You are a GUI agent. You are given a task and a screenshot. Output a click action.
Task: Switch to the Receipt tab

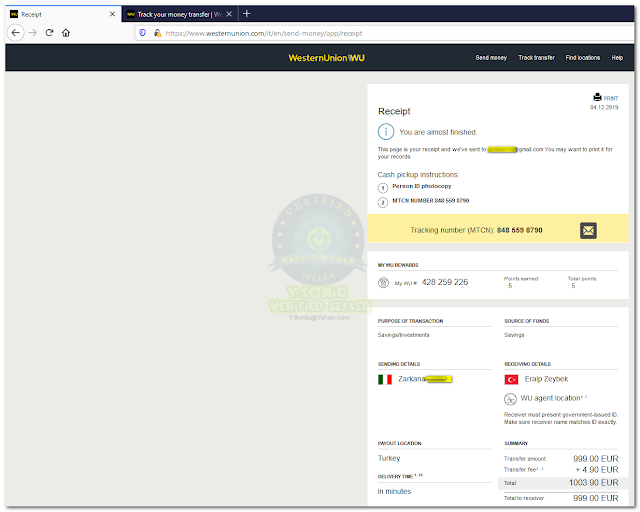[x=63, y=14]
